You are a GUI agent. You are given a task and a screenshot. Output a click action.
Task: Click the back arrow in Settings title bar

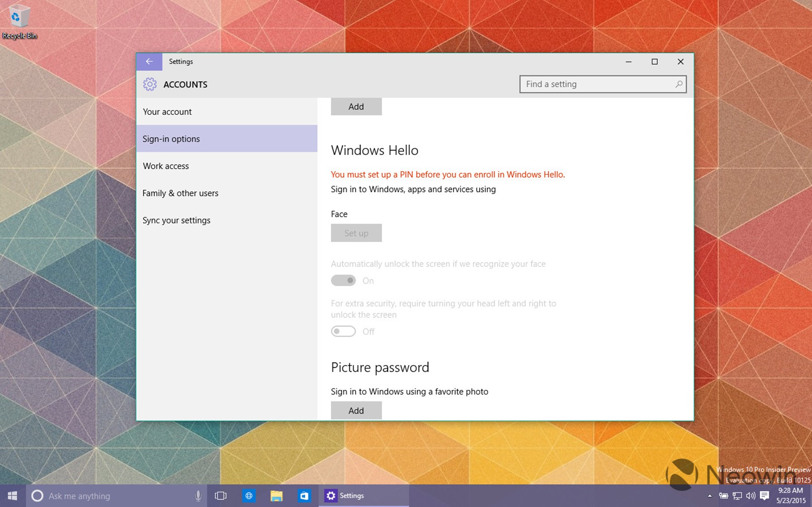click(149, 62)
